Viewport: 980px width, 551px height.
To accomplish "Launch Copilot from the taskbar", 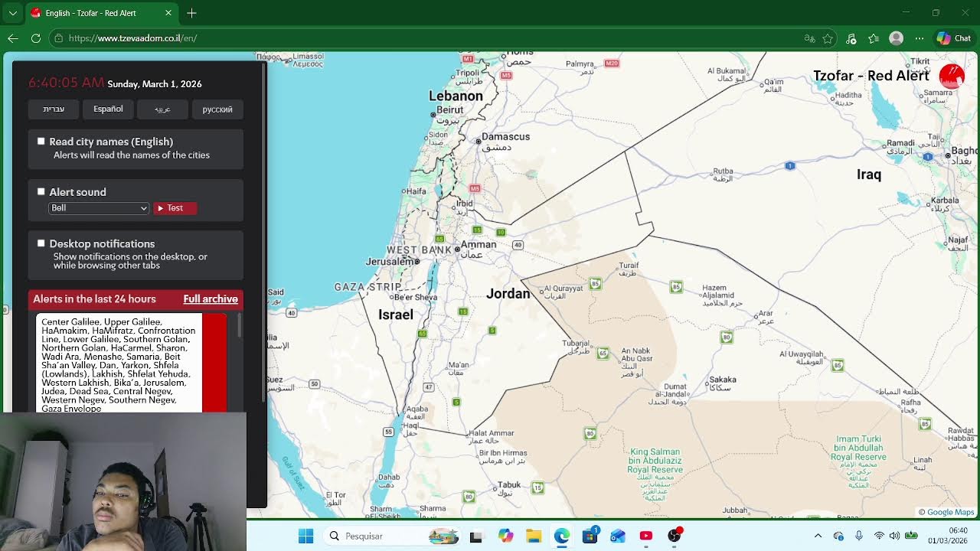I will 505,536.
